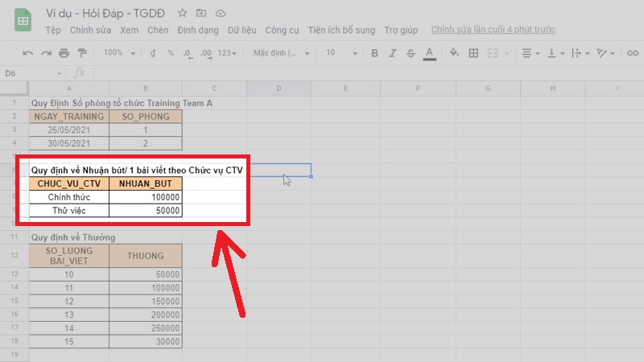Print the spreadsheet with printer icon
The image size is (644, 362).
(64, 53)
